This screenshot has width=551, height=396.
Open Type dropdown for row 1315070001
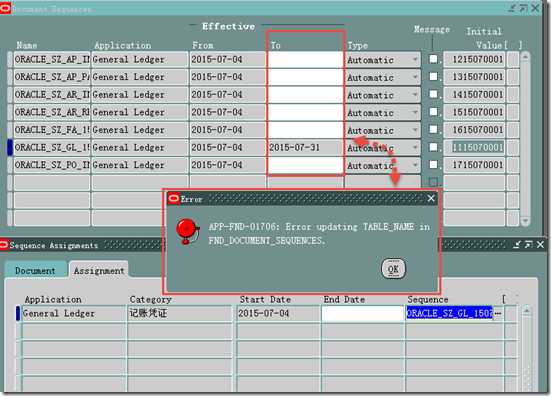(415, 77)
